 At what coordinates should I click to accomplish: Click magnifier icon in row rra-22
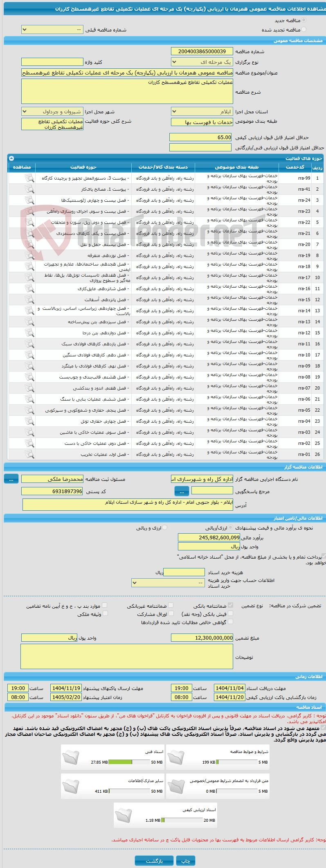coord(29,222)
